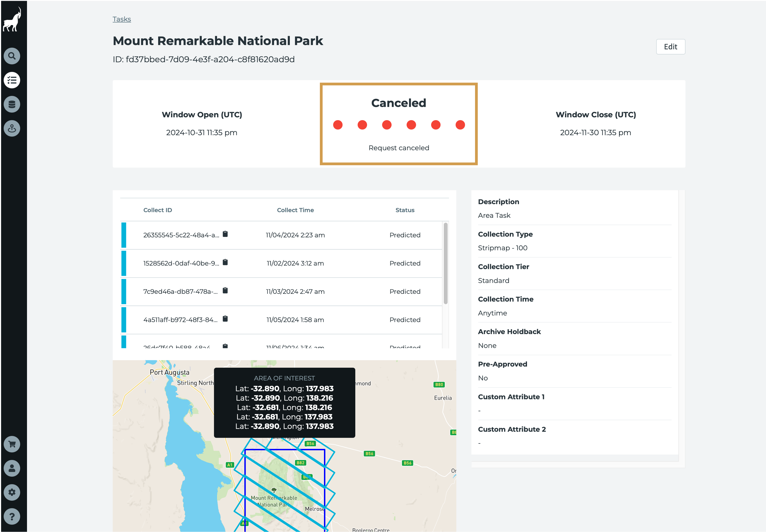Click Port Augusta on the map
The height and width of the screenshot is (532, 766).
[x=169, y=372]
